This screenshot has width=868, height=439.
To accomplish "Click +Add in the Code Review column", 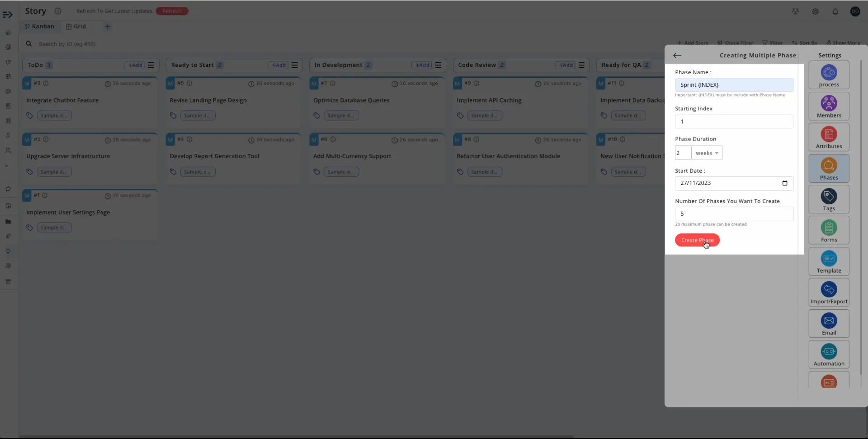I will point(565,65).
